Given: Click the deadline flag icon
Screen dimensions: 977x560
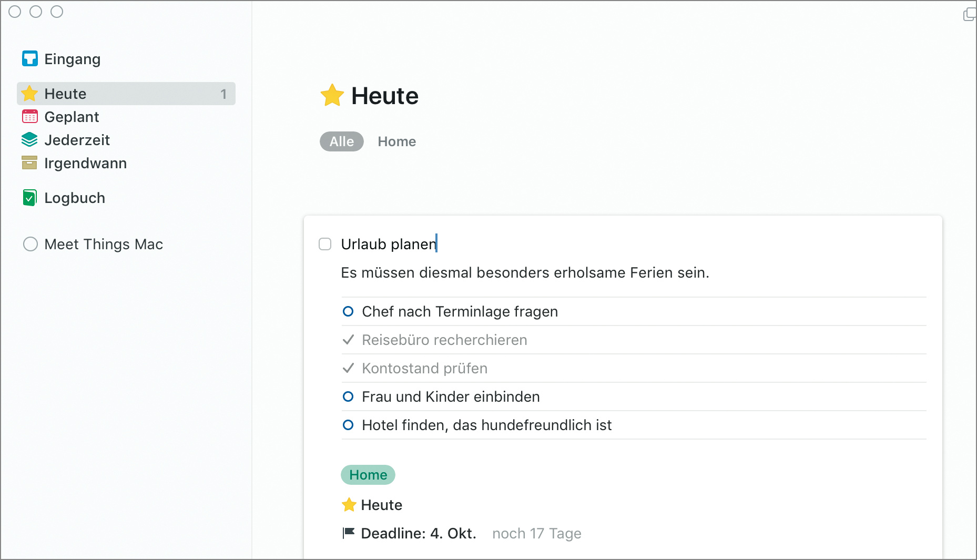Looking at the screenshot, I should click(x=348, y=533).
